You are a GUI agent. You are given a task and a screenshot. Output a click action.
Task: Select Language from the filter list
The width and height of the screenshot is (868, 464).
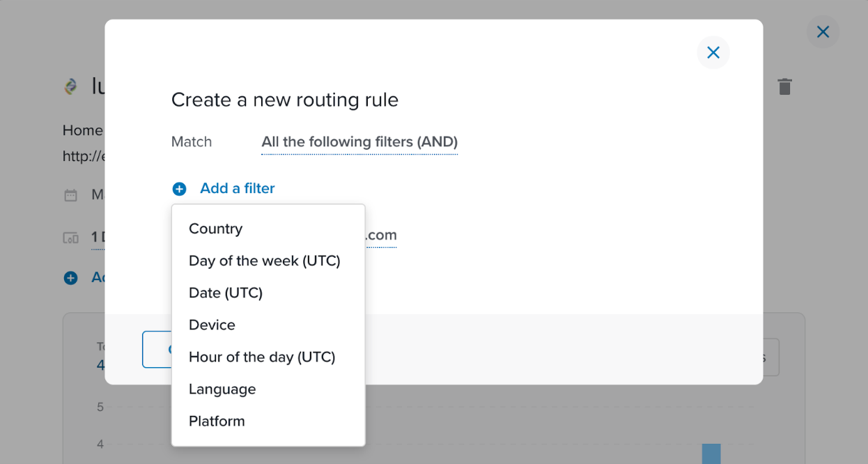click(222, 389)
